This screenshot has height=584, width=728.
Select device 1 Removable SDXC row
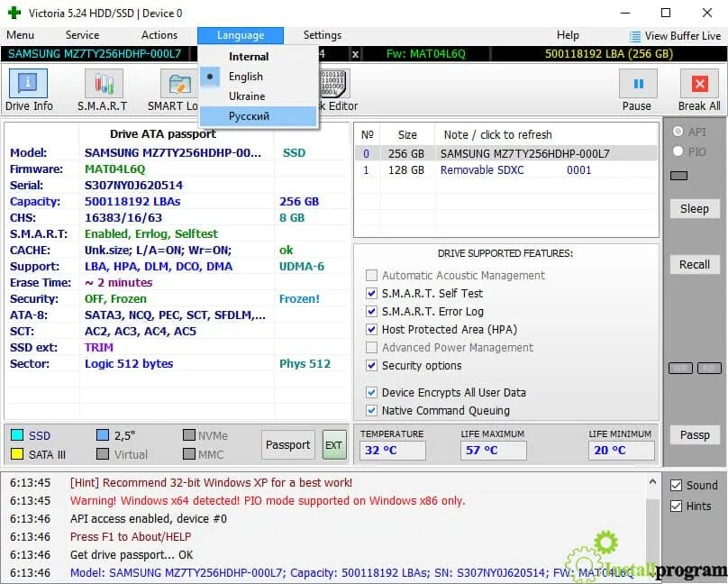(x=506, y=170)
